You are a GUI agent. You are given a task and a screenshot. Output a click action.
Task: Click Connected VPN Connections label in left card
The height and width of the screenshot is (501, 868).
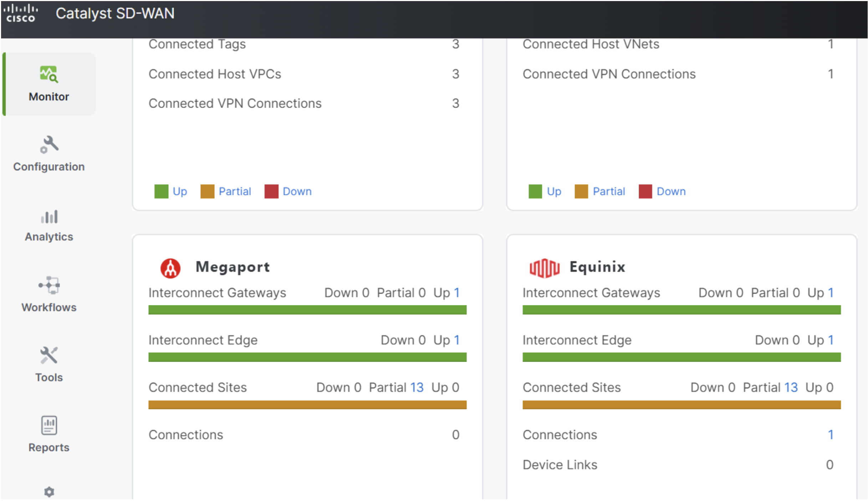[x=235, y=104]
